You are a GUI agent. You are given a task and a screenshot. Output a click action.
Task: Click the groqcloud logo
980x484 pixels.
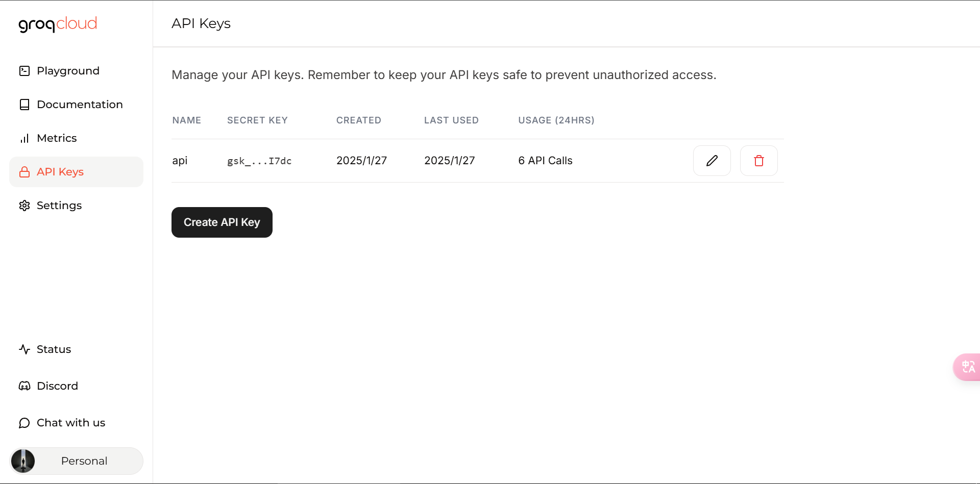pos(58,24)
